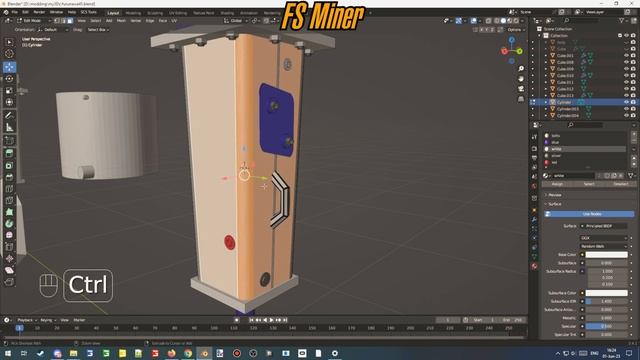Image resolution: width=640 pixels, height=360 pixels.
Task: Enable face select mode
Action: [70, 20]
